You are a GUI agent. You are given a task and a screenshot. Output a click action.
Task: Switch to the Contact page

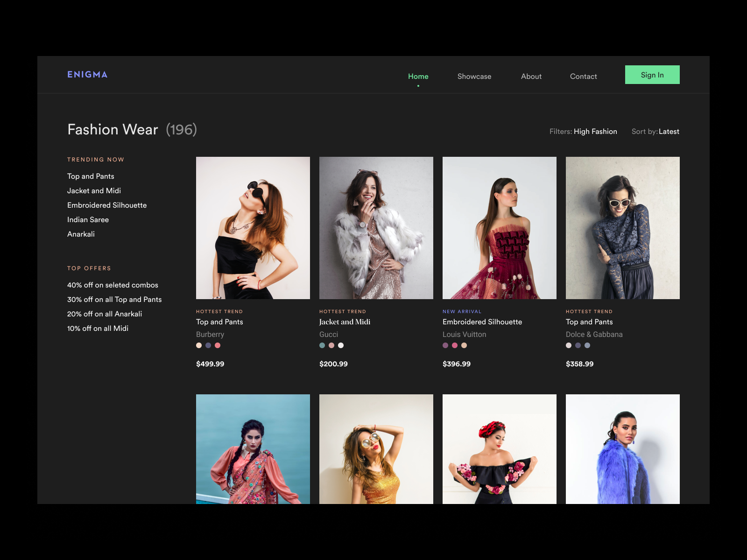[x=583, y=76]
